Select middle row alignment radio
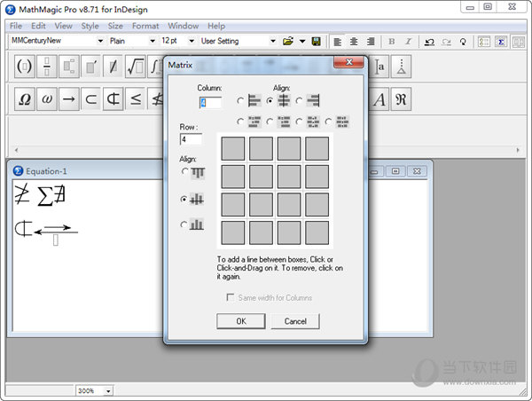Viewport: 532px width, 401px height. point(184,199)
